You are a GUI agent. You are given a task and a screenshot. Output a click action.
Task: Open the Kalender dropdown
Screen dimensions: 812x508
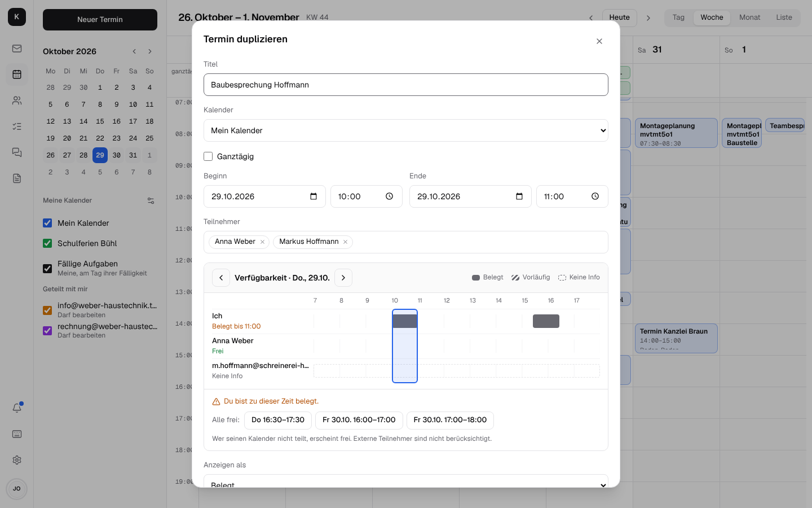point(406,130)
